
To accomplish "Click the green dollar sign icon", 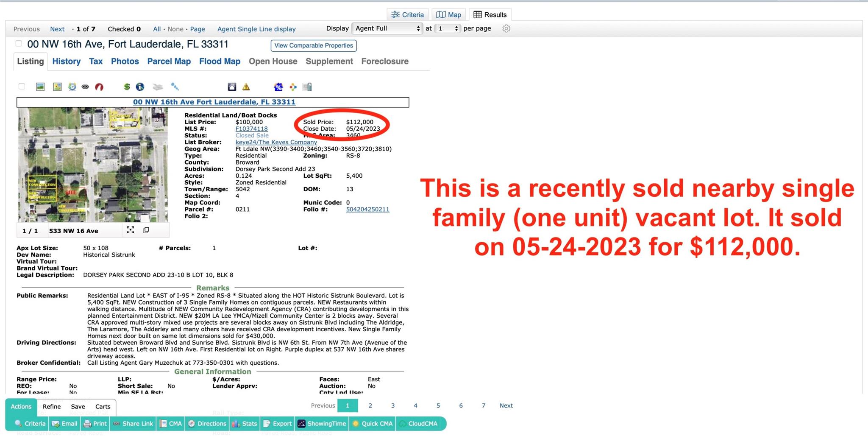I will tap(126, 87).
